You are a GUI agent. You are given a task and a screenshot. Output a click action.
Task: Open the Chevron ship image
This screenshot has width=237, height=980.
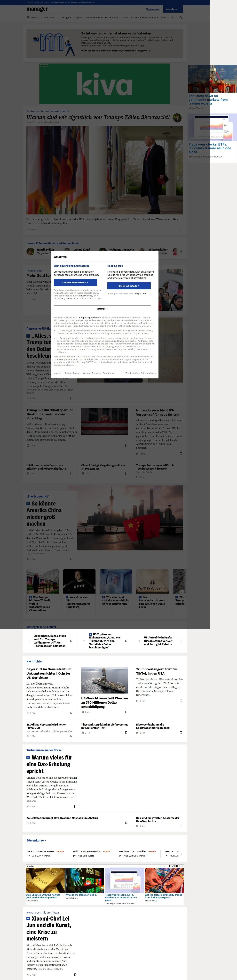[105, 680]
